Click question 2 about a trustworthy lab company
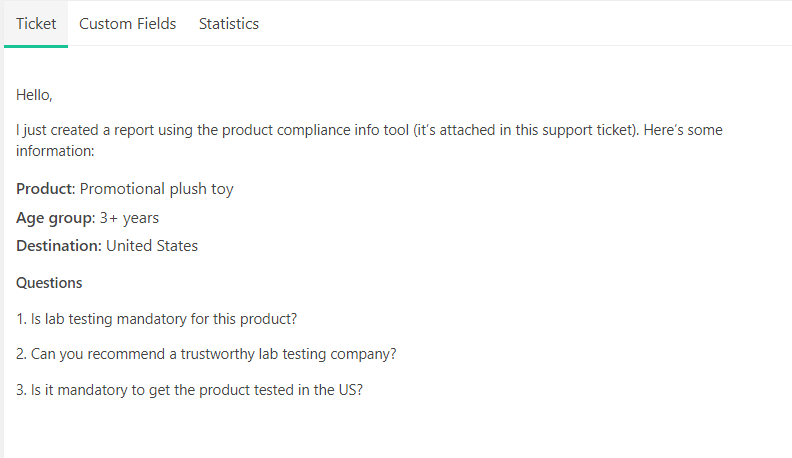The height and width of the screenshot is (458, 792). coord(206,354)
